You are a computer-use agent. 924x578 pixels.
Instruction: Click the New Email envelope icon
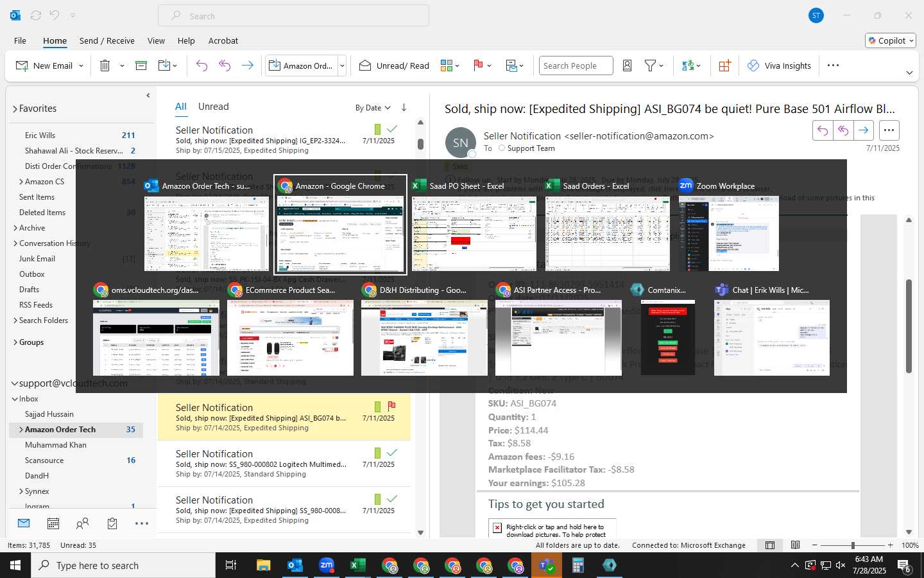[x=22, y=66]
